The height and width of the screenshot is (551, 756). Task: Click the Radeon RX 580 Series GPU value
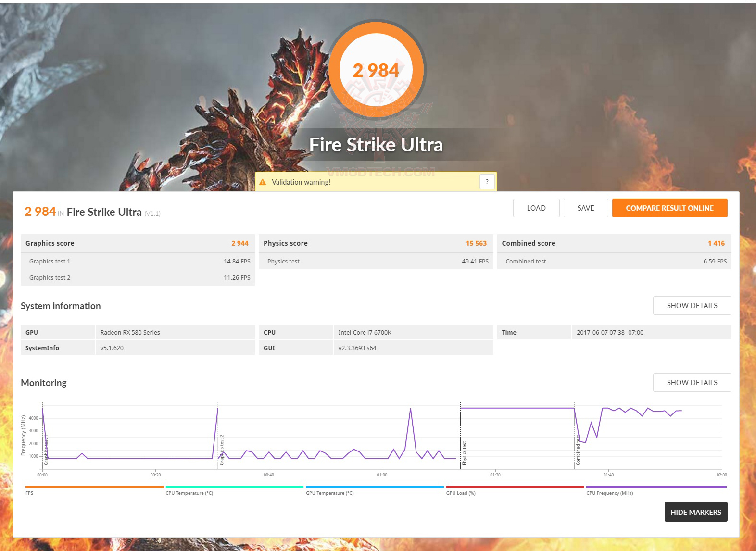[x=130, y=333]
